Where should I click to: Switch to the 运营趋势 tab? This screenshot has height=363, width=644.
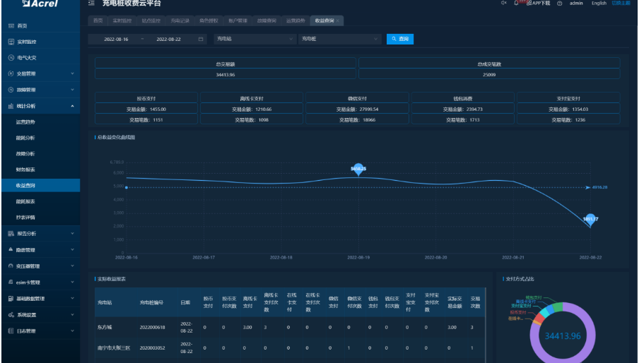295,20
